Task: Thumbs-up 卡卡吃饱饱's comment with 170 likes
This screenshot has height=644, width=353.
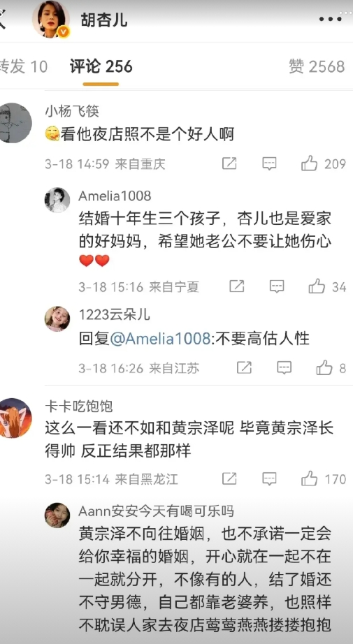Action: 310,478
